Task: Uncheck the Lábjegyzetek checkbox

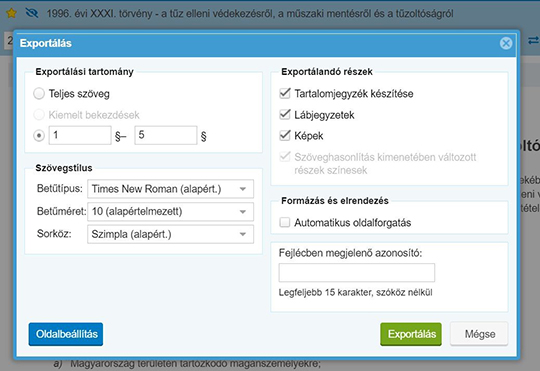Action: 285,114
